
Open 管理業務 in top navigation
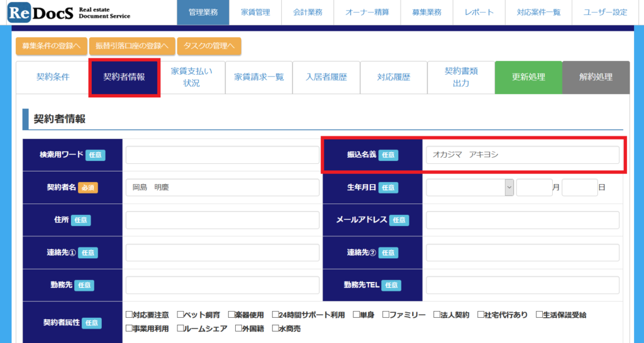[x=203, y=13]
